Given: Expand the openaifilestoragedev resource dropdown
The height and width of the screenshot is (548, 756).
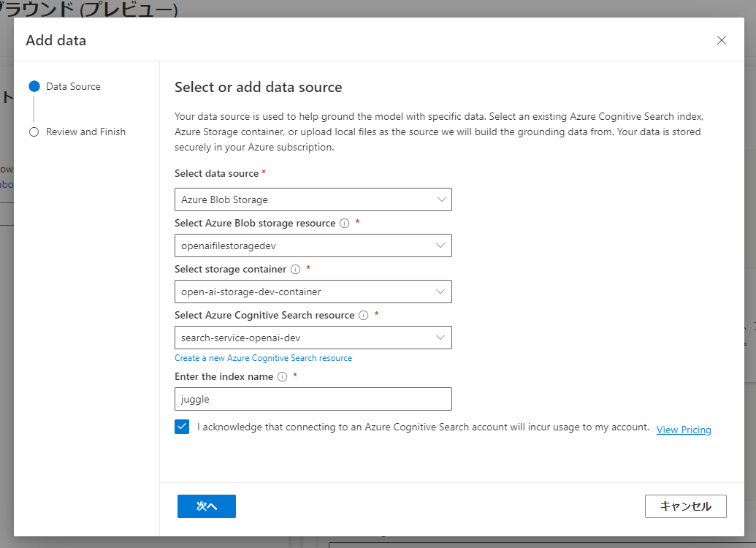Looking at the screenshot, I should pyautogui.click(x=313, y=246).
